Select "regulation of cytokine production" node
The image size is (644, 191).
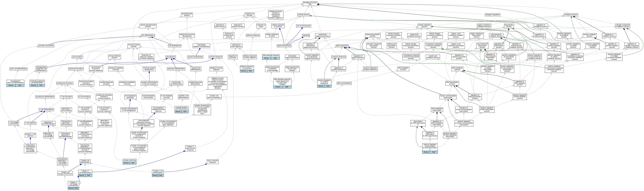pos(339,69)
